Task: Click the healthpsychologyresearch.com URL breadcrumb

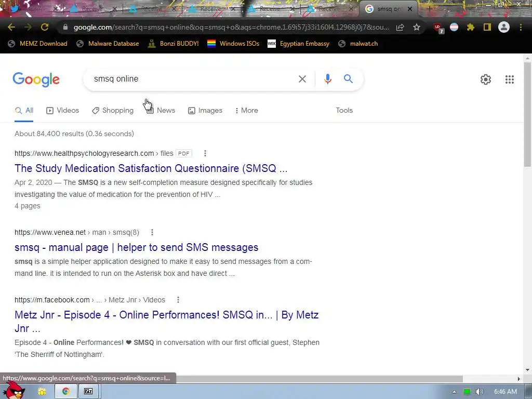Action: pyautogui.click(x=94, y=153)
